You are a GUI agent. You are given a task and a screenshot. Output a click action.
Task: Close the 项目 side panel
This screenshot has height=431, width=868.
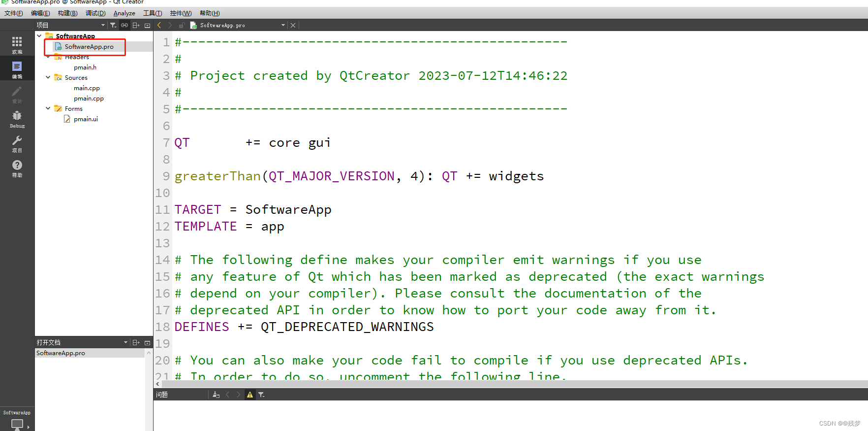(x=147, y=25)
